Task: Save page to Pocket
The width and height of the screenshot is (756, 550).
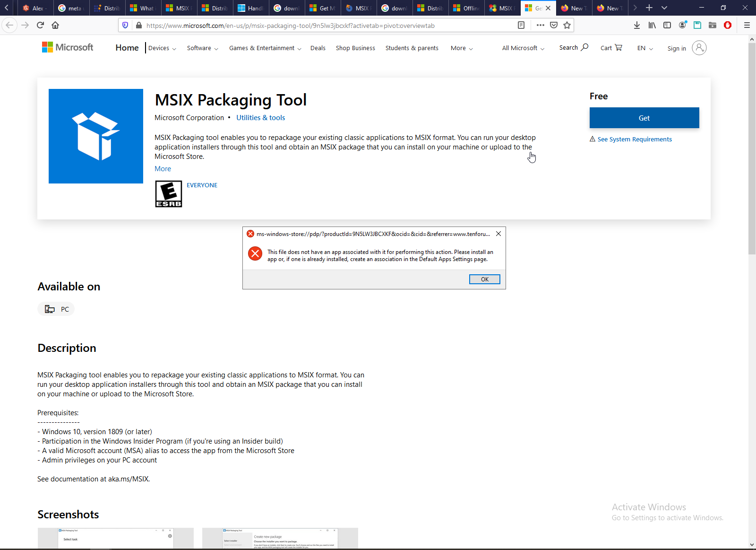Action: click(554, 26)
